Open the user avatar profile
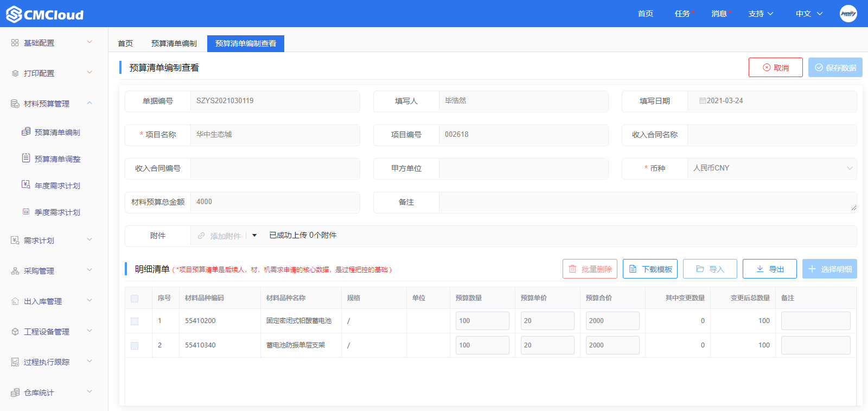 (x=848, y=14)
